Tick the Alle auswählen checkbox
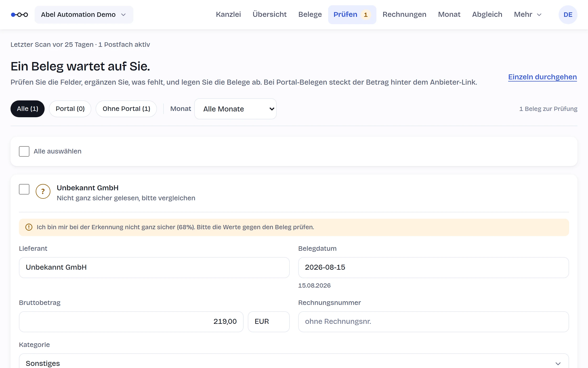588x368 pixels. point(24,151)
